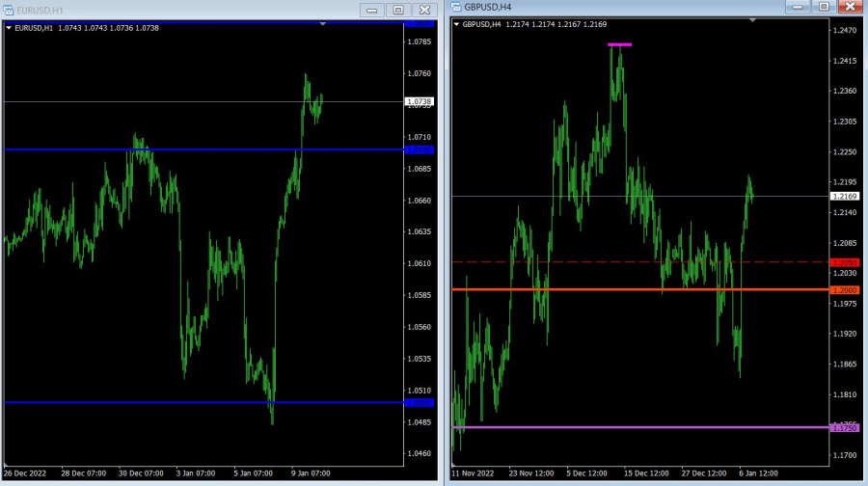Click the GBPUSD,H4 window title icon
This screenshot has height=486, width=868.
457,7
